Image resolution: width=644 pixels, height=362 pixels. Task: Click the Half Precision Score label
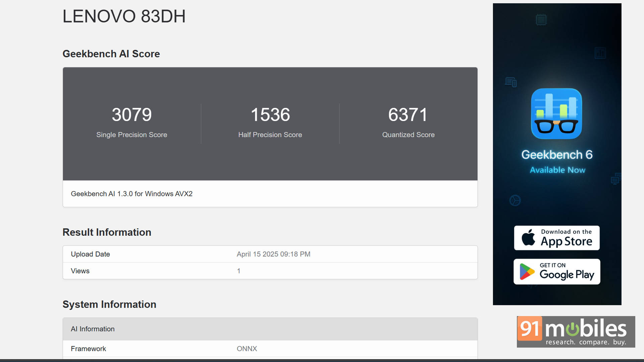coord(270,135)
